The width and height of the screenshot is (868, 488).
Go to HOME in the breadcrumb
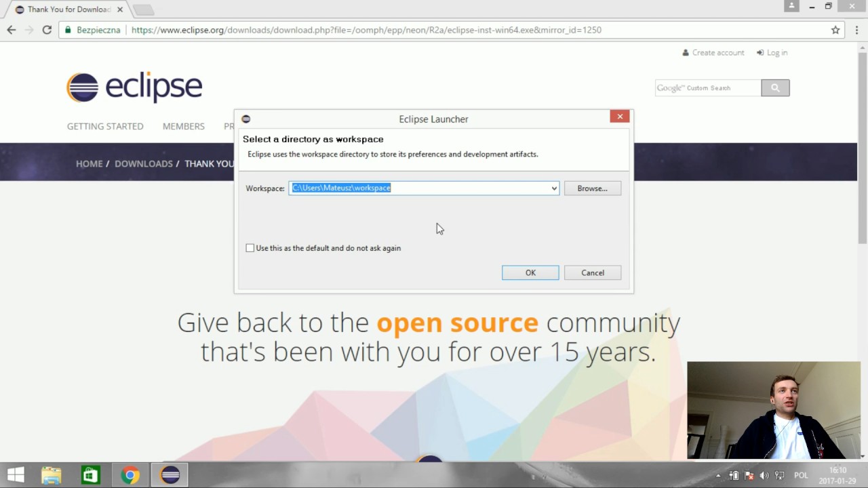click(89, 163)
